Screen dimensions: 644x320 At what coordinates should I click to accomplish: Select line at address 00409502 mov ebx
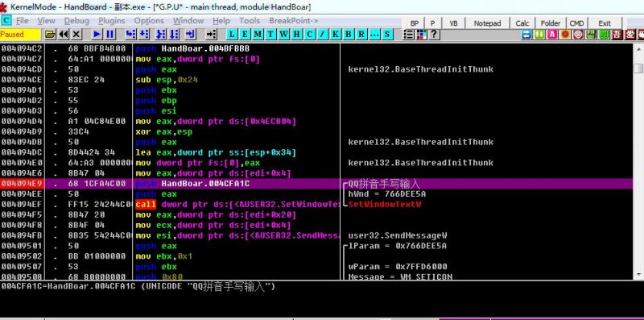tap(316, 256)
